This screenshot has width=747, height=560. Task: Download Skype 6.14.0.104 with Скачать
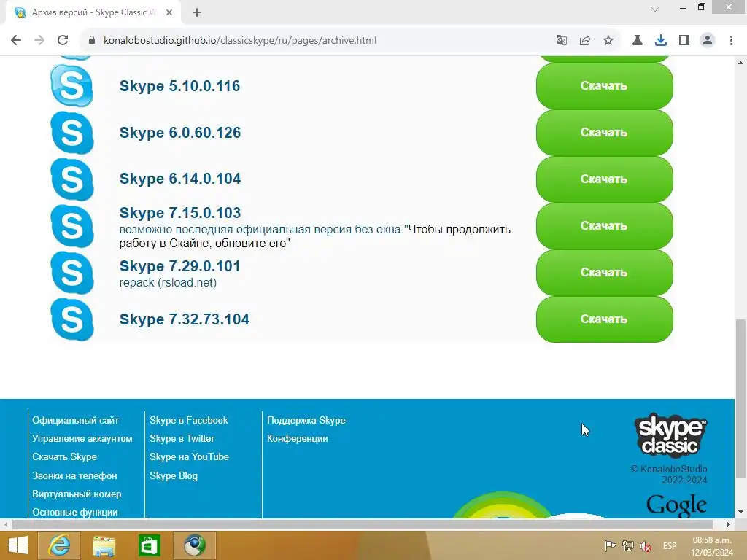(x=604, y=179)
